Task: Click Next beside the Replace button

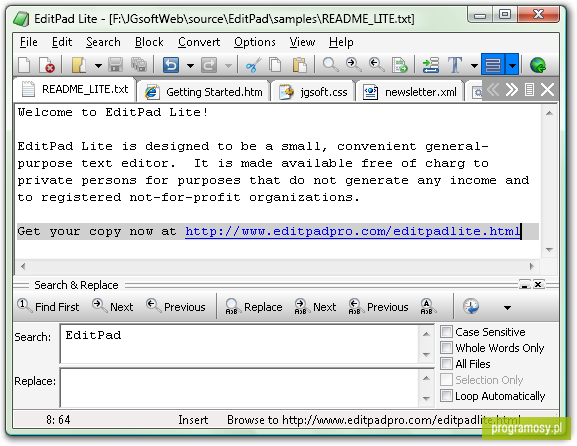Action: (315, 306)
